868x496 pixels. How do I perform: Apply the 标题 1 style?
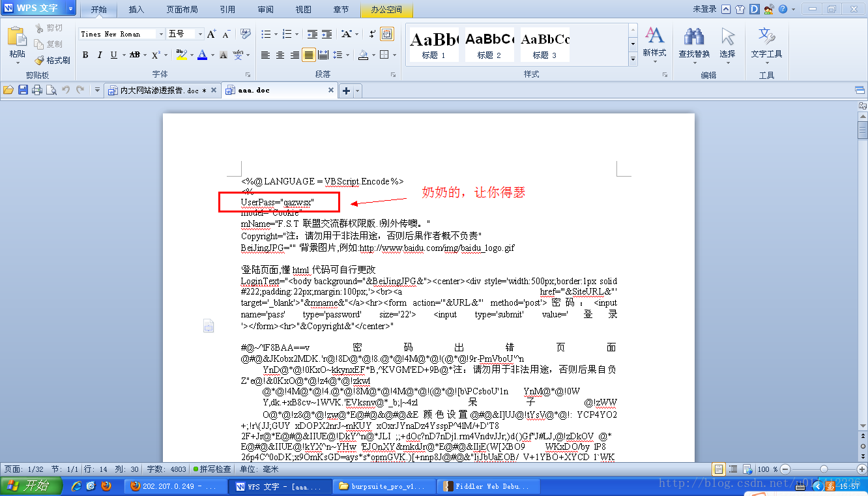pyautogui.click(x=433, y=44)
